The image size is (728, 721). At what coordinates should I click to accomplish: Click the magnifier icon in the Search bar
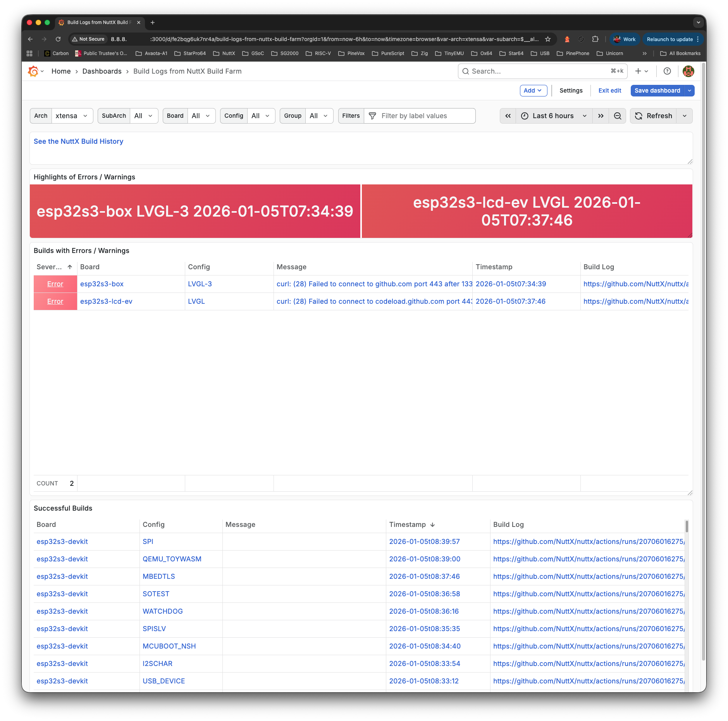coord(466,71)
